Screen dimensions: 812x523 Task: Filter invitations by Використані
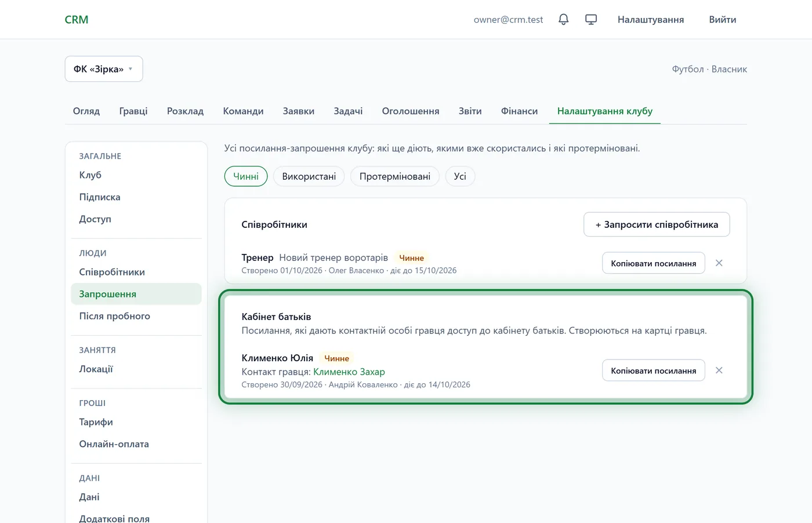click(x=309, y=176)
